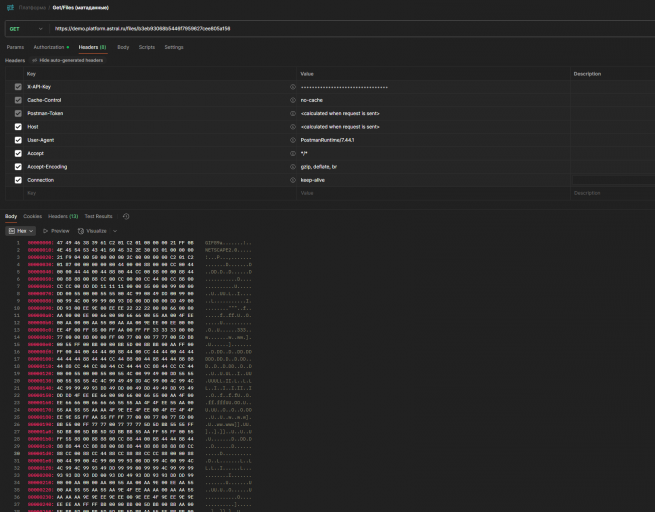Click the gzip, deflate, br value
Image resolution: width=655 pixels, height=512 pixels.
coord(319,167)
